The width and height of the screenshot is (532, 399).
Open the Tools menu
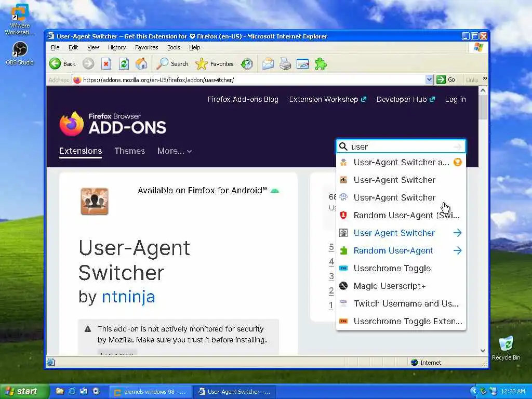click(174, 47)
